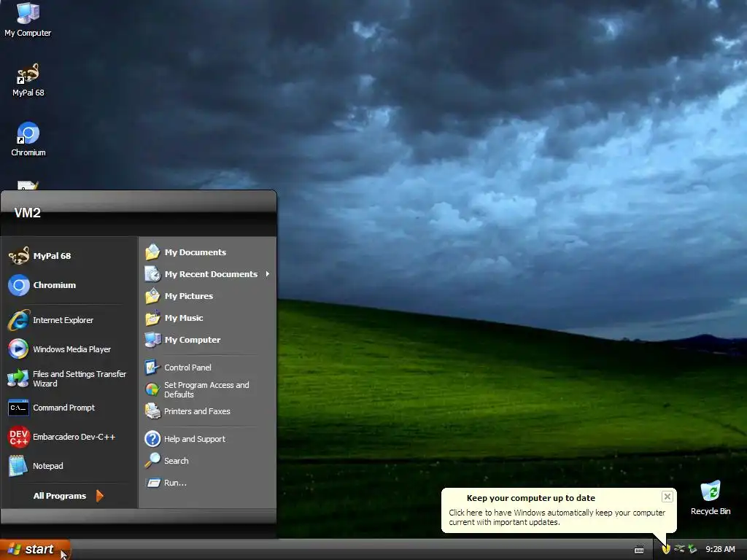Select Chromium desktop shortcut

28,139
